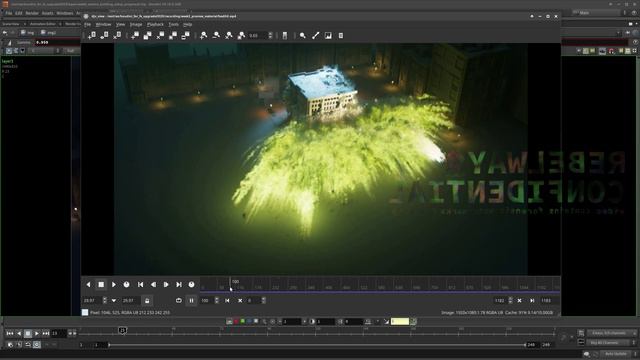Click the reset out point X icon
The image size is (640, 360).
point(520,300)
